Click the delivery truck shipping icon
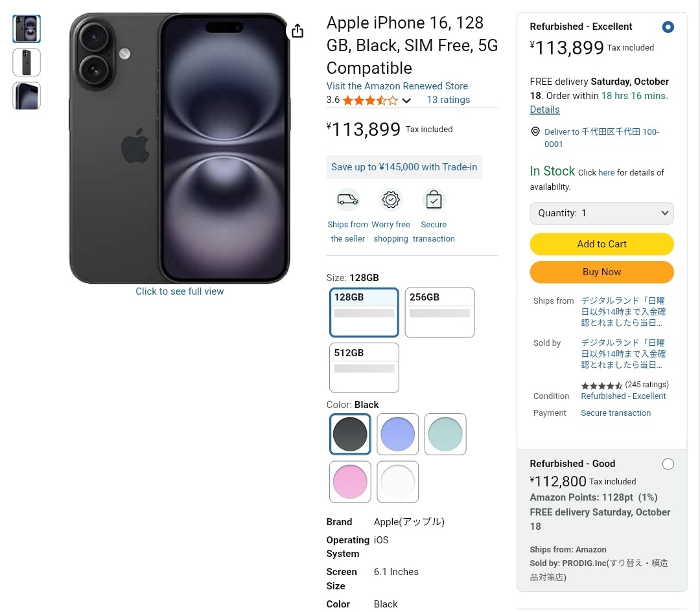 pos(348,200)
